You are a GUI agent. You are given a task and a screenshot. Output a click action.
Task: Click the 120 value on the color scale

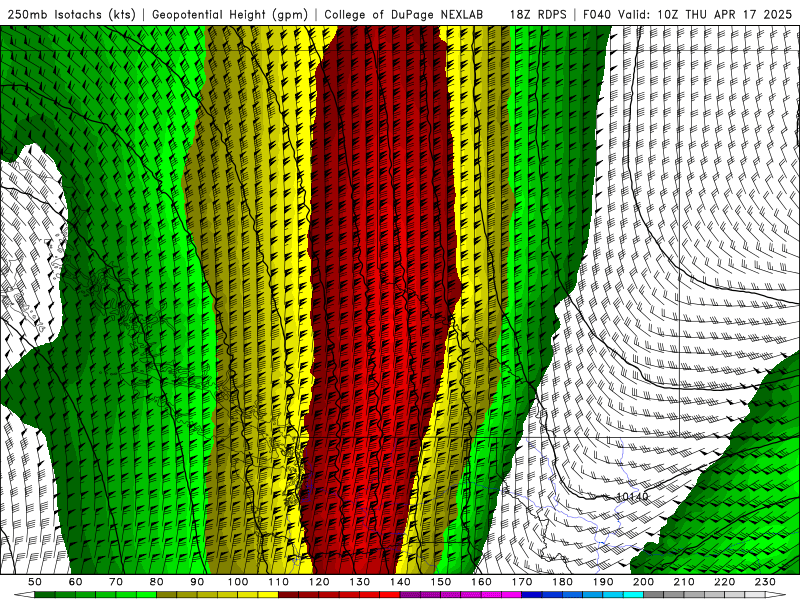(x=319, y=582)
